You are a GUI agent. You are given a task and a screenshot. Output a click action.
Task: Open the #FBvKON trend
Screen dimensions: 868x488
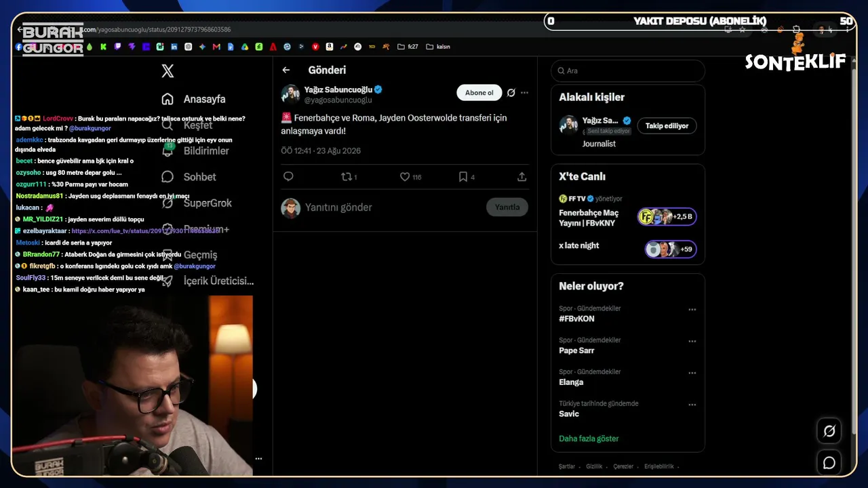pyautogui.click(x=576, y=319)
